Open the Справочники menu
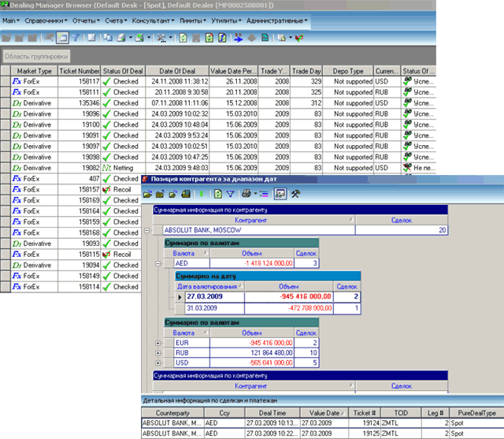Screen dimensions: 504x439 point(46,20)
